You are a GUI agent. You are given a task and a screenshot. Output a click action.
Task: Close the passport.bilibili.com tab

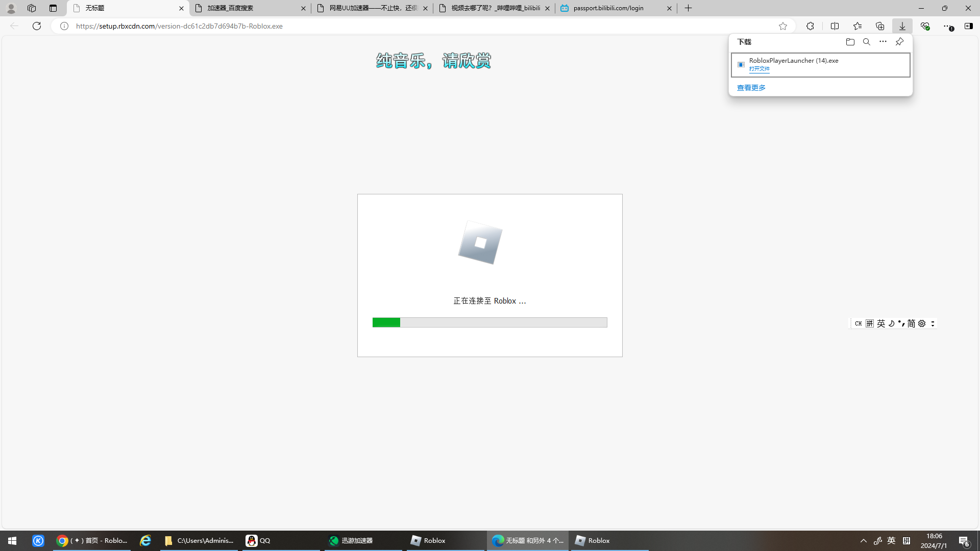point(669,8)
